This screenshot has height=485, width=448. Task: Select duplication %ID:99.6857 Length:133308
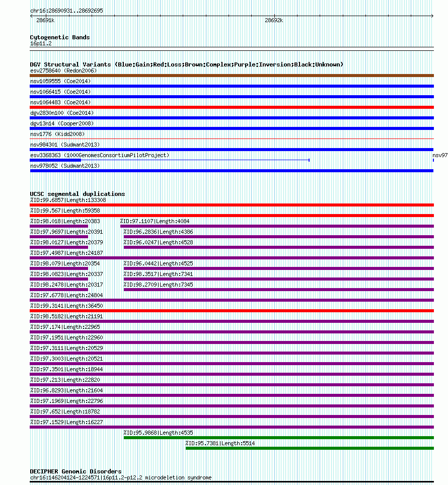pos(68,200)
